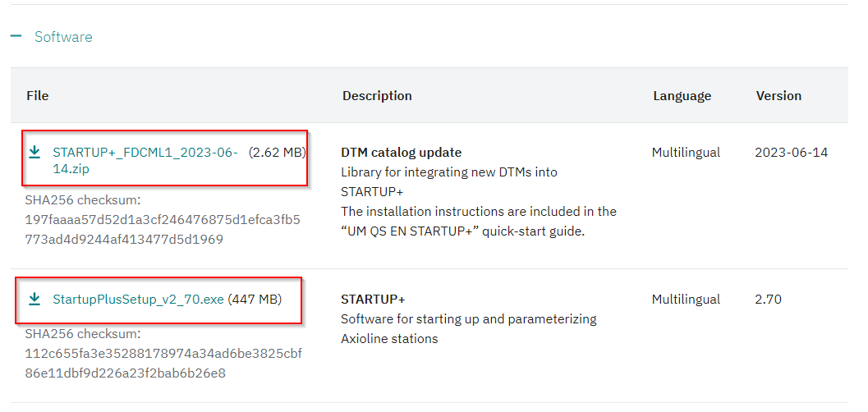Collapse the Software section via minus icon
This screenshot has width=868, height=412.
pos(16,36)
